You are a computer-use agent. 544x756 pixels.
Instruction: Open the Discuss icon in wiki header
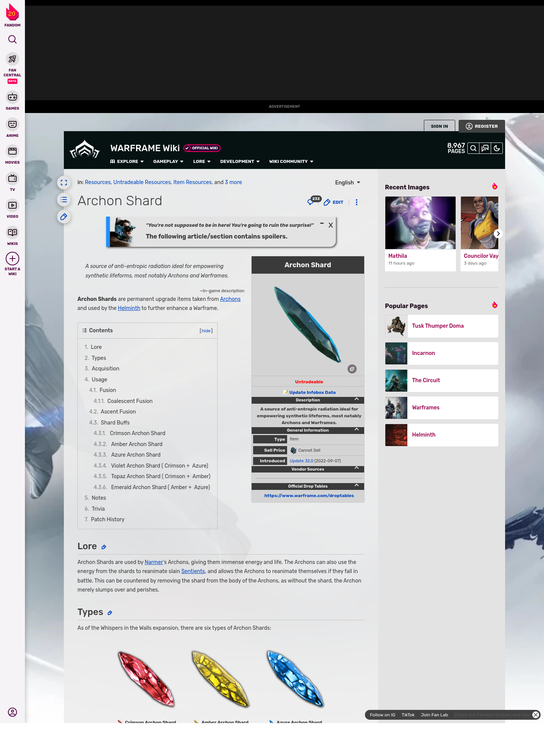coord(485,148)
